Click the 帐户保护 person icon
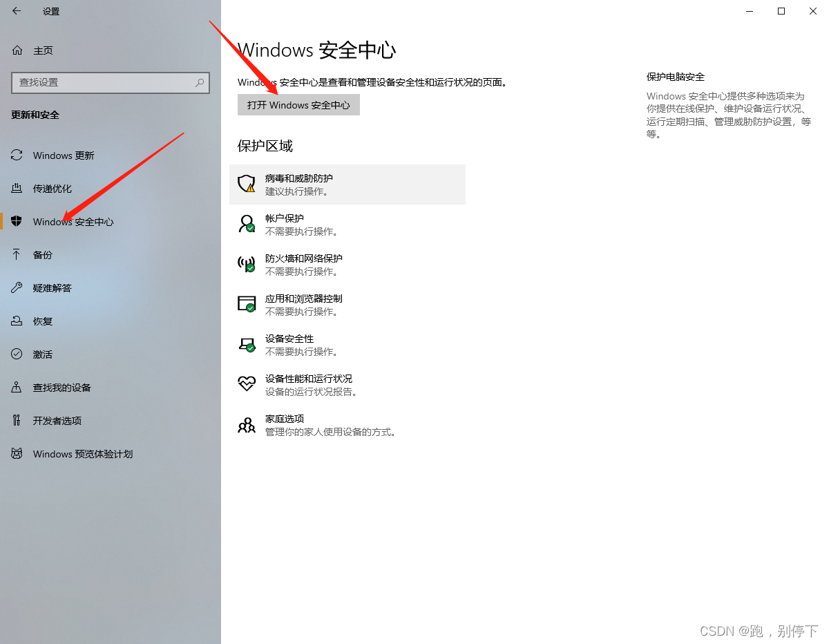The height and width of the screenshot is (644, 829). click(x=247, y=224)
